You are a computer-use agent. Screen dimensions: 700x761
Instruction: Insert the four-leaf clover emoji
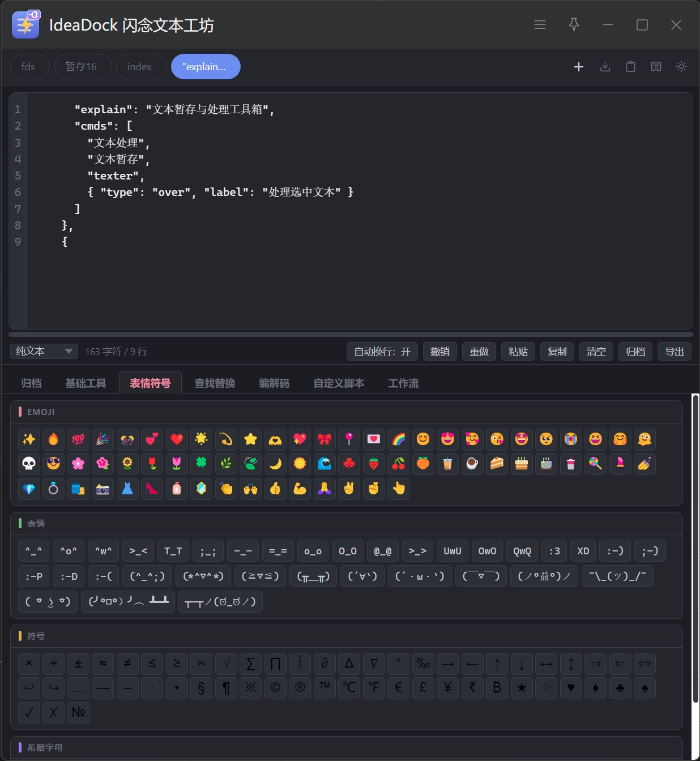(x=202, y=464)
